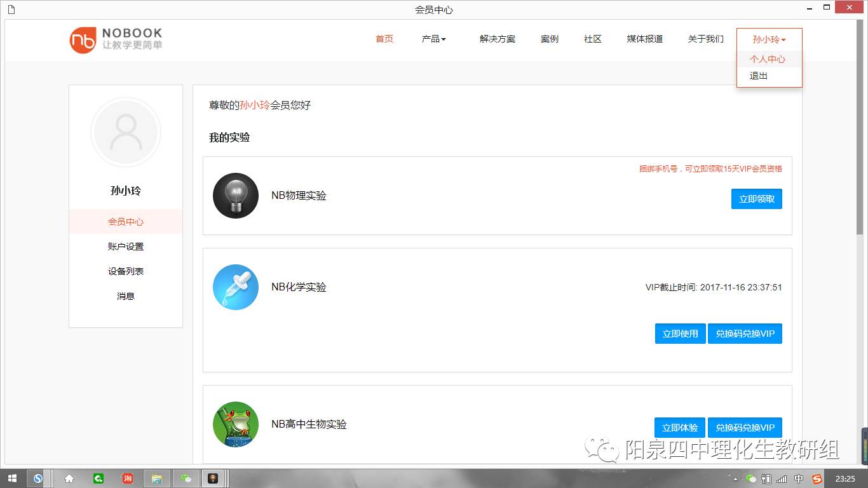
Task: Click 兑换码兑换VIP for NB高中生物实验
Action: coord(745,428)
